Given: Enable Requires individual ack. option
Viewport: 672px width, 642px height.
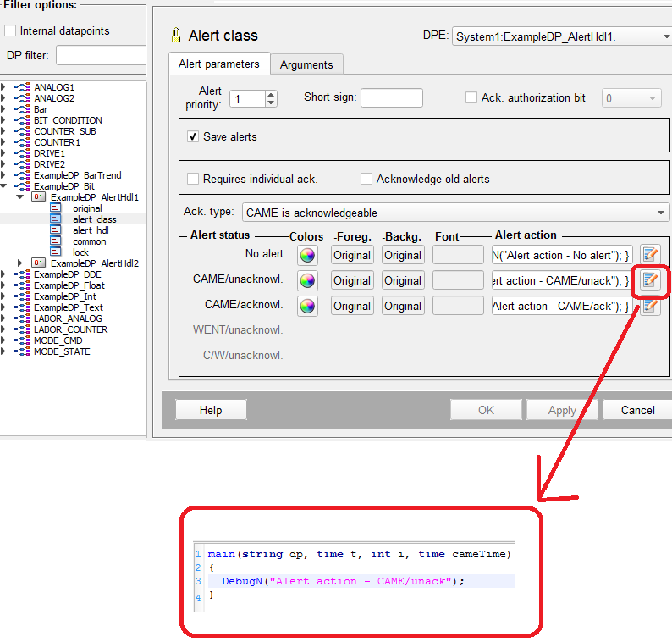Looking at the screenshot, I should tap(193, 179).
